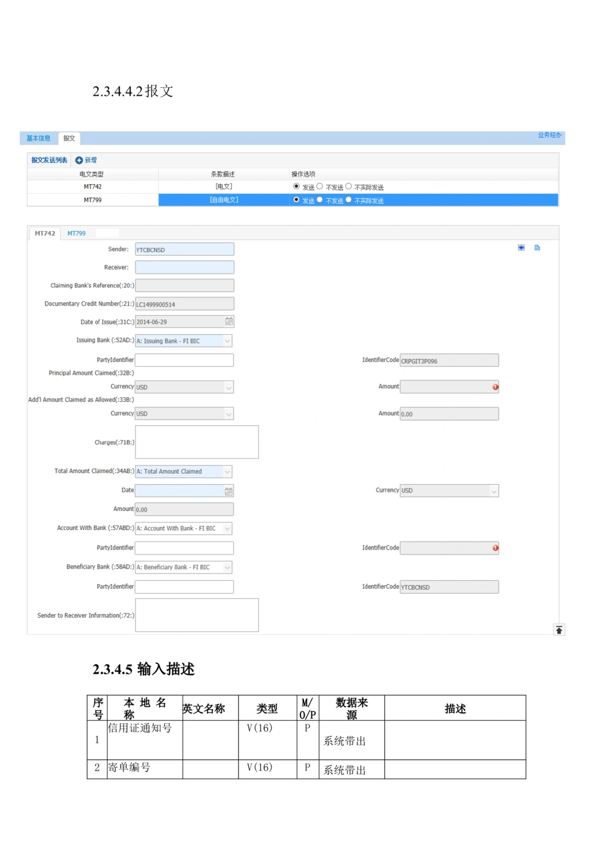The image size is (613, 868).
Task: Click red error icon beside 32B Amount field
Action: (495, 386)
